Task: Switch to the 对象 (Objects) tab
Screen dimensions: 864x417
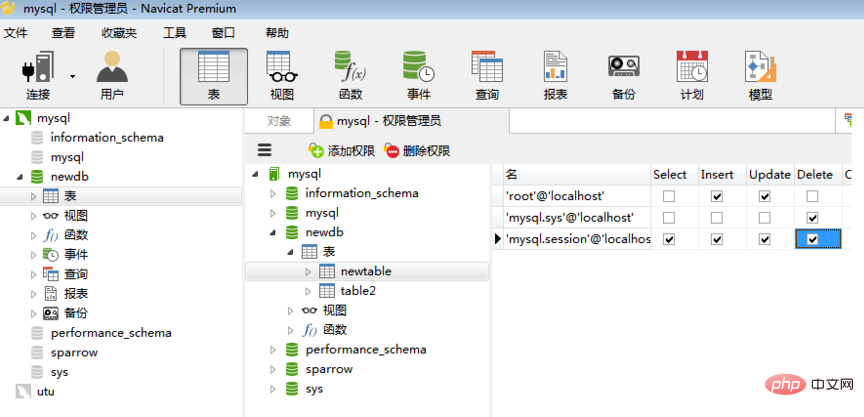Action: (279, 121)
